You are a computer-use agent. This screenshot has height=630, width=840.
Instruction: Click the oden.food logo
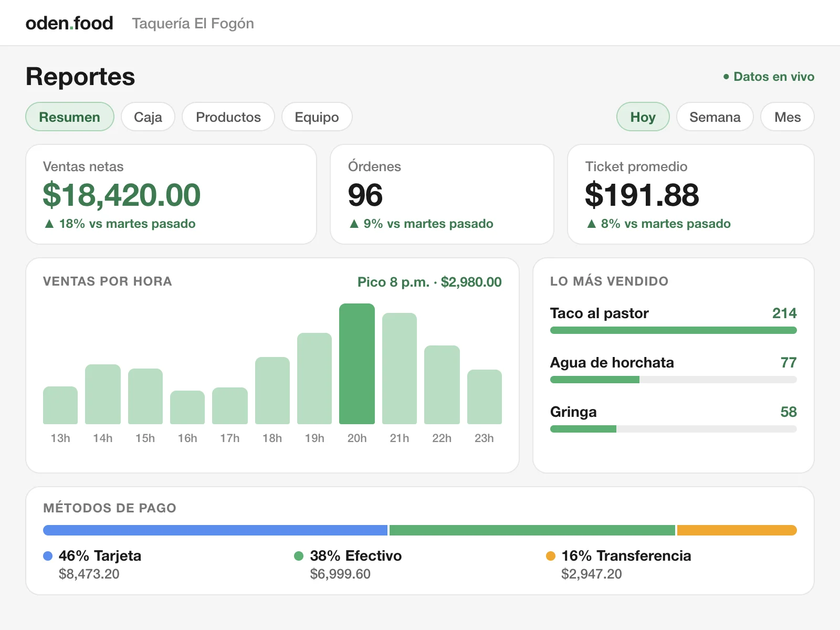[69, 23]
